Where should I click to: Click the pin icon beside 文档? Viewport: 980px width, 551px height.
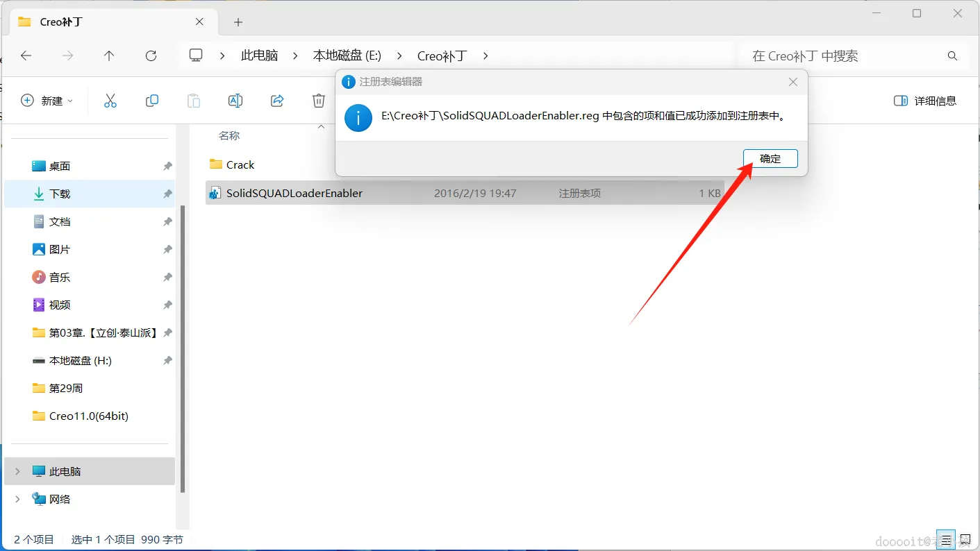coord(167,222)
